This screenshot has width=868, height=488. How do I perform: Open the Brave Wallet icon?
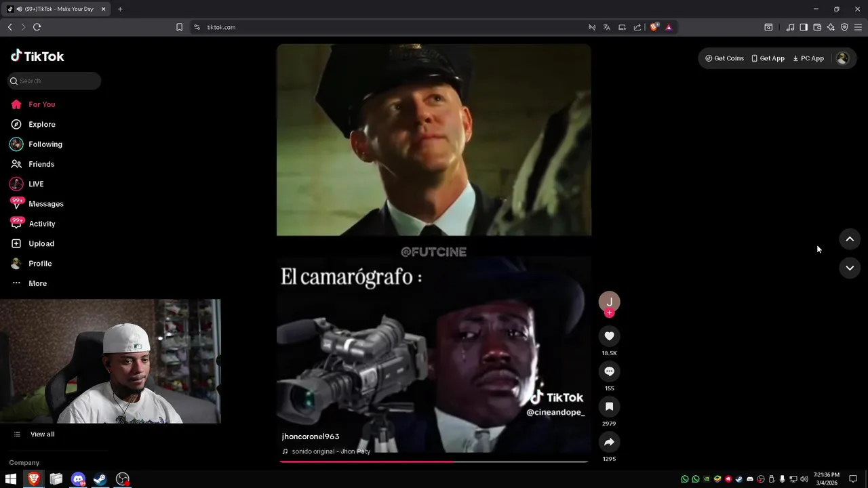tap(817, 27)
